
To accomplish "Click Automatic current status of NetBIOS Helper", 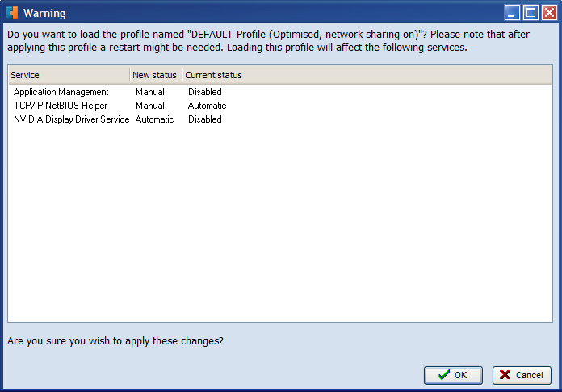I will coord(208,106).
